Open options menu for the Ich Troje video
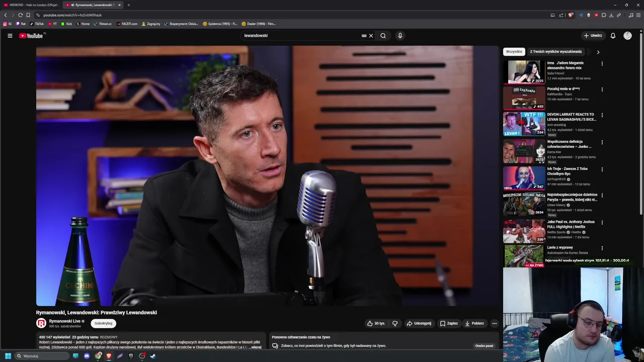 tap(602, 169)
